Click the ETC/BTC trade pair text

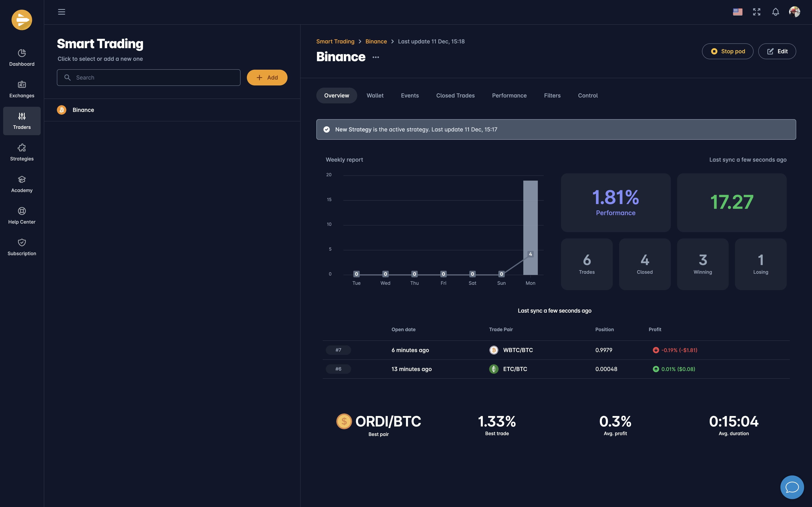click(x=515, y=369)
